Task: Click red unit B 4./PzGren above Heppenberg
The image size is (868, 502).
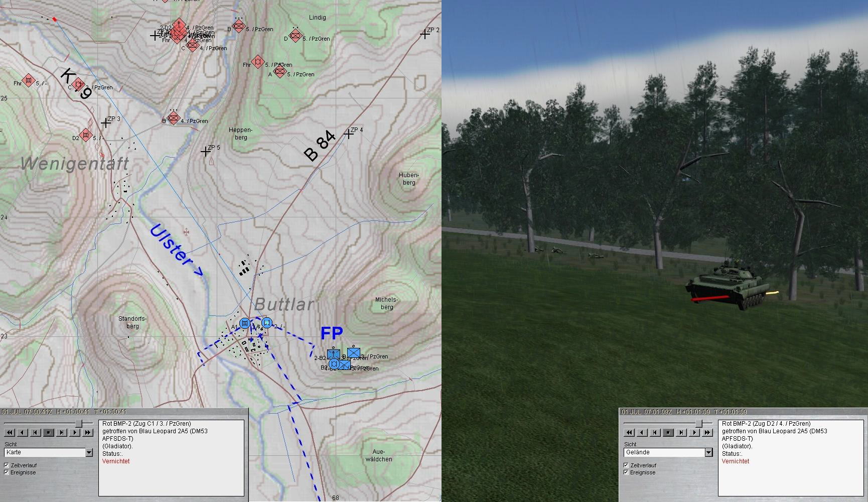Action: [174, 119]
